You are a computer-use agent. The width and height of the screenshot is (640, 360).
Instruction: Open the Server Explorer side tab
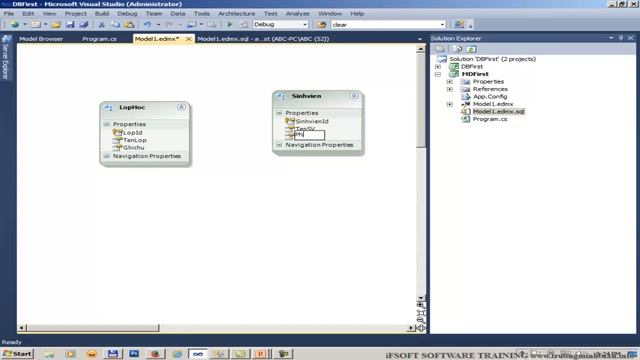[x=5, y=57]
